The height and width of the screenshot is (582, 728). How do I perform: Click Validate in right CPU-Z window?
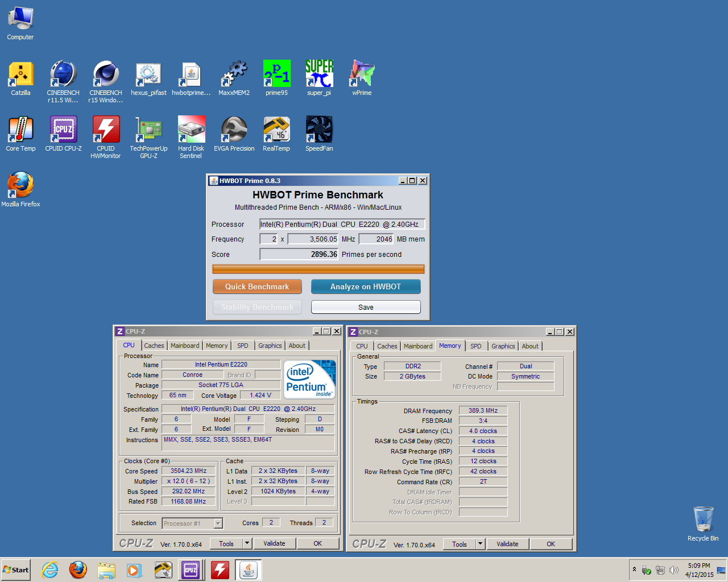click(x=507, y=544)
